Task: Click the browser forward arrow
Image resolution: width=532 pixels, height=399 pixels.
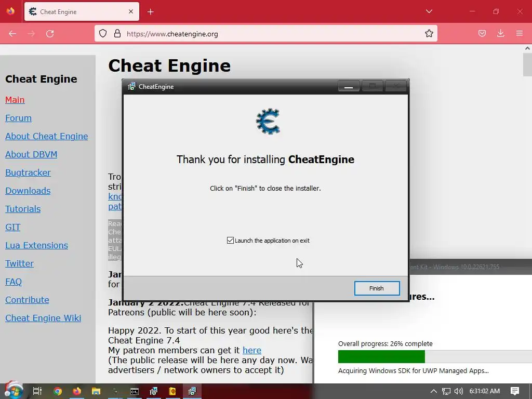Action: point(31,34)
